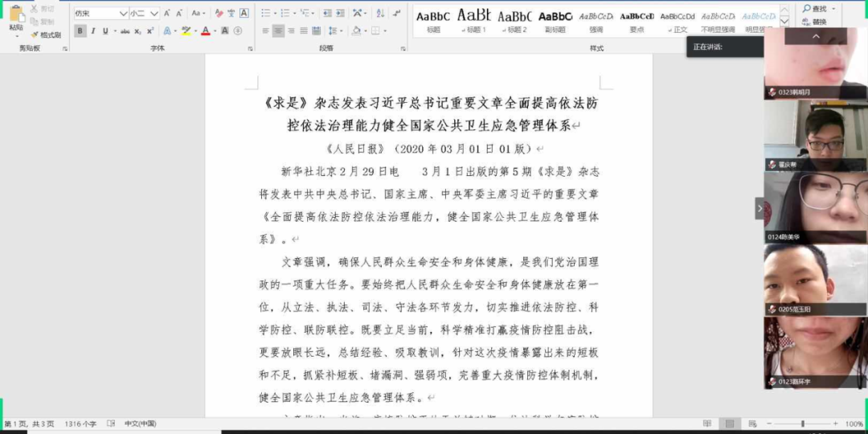Toggle Italic formatting

point(93,31)
